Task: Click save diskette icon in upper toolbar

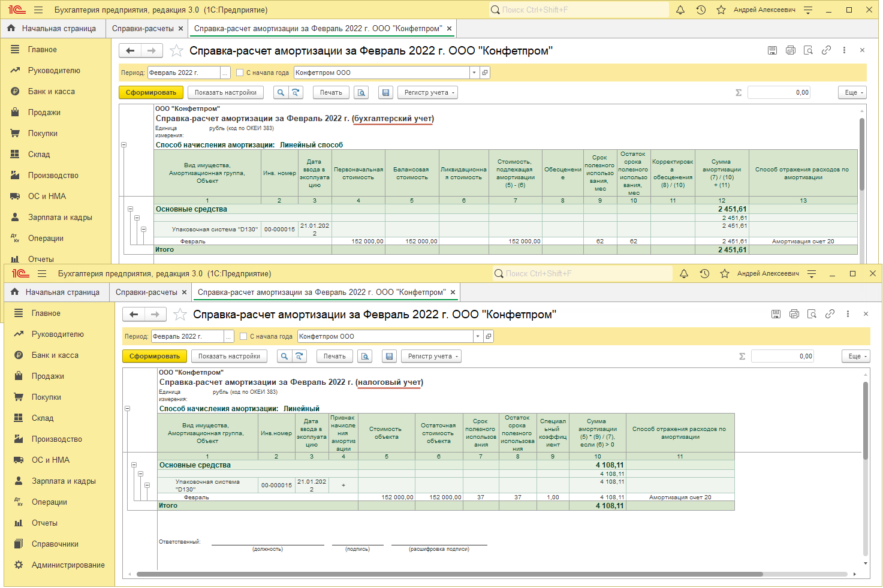Action: point(385,92)
